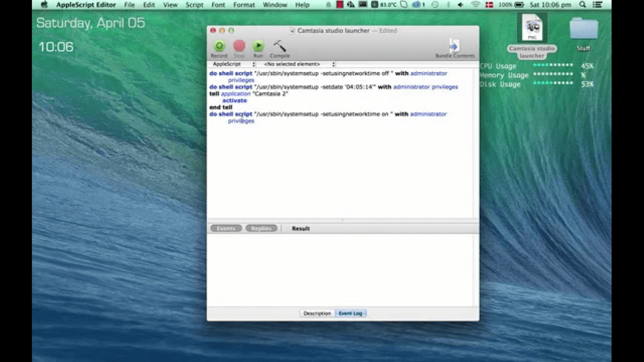The height and width of the screenshot is (362, 644).
Task: Open Camtasia studio launcher desktop file
Action: [532, 31]
